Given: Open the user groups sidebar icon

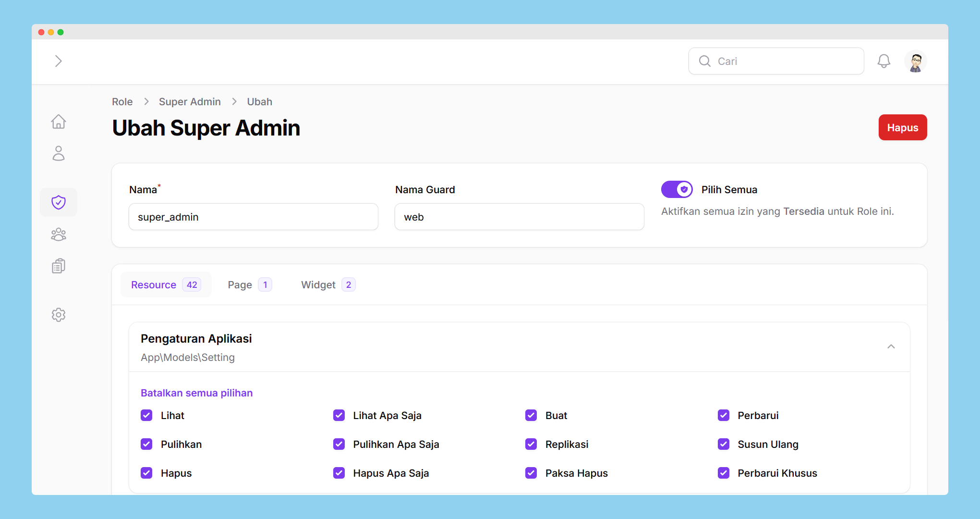Looking at the screenshot, I should point(59,235).
